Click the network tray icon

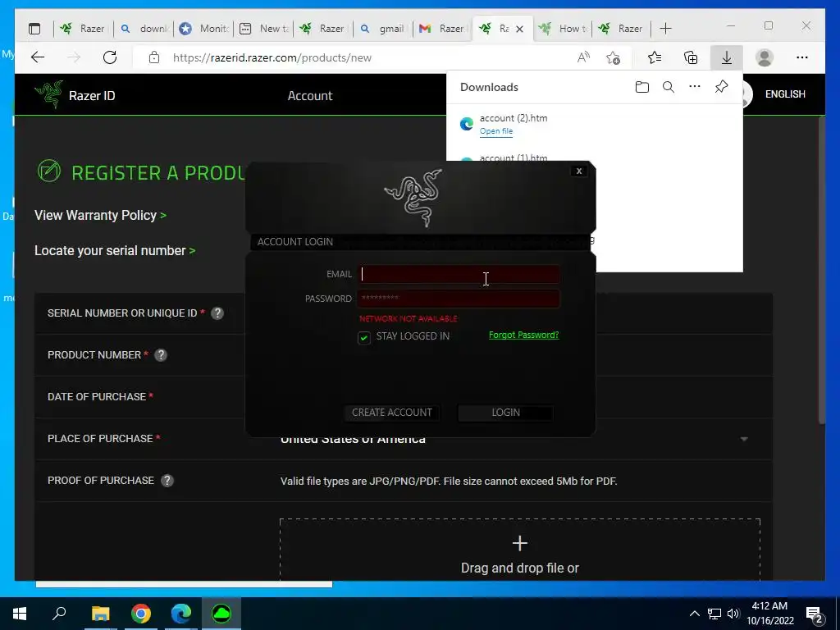pos(714,614)
